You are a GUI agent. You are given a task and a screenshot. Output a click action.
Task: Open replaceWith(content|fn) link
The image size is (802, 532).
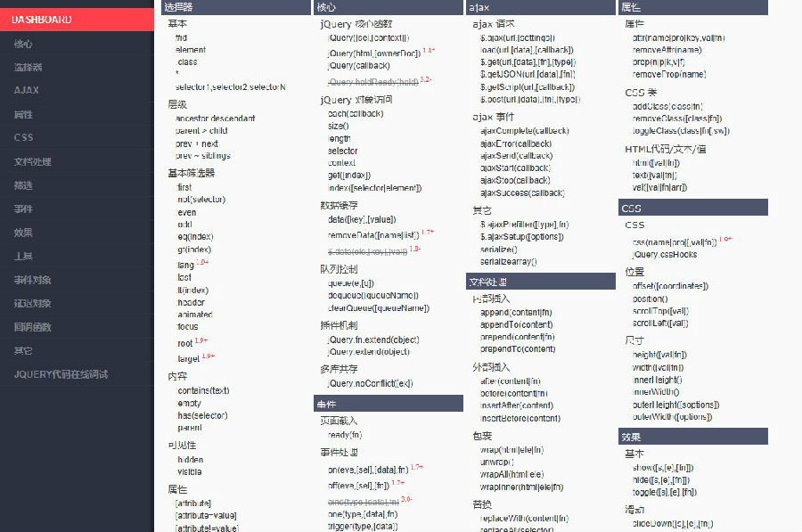pyautogui.click(x=524, y=519)
